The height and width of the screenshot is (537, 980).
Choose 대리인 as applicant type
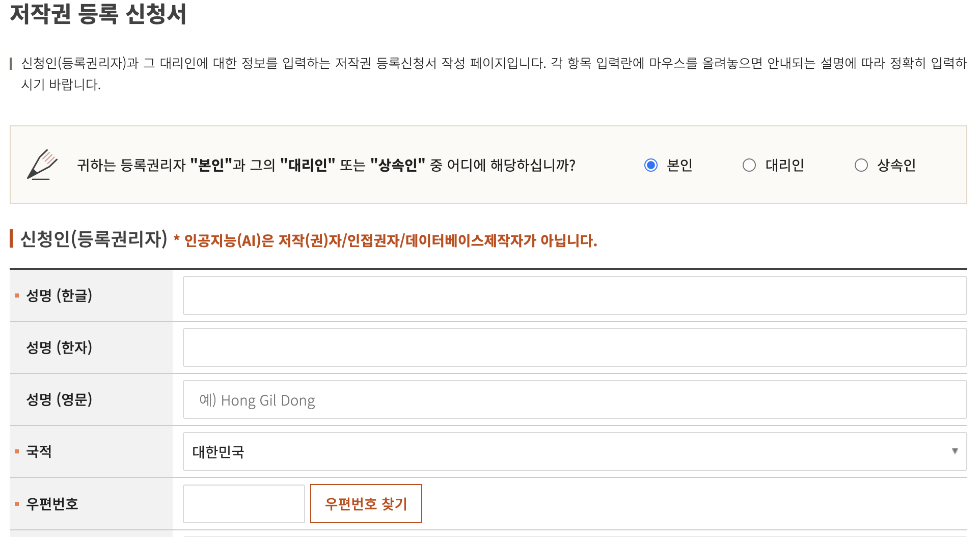(749, 165)
